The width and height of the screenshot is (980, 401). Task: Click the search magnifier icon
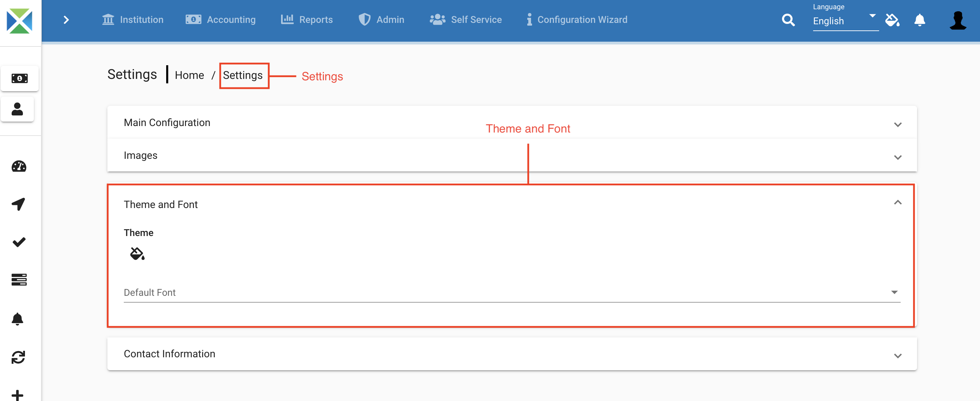click(788, 20)
